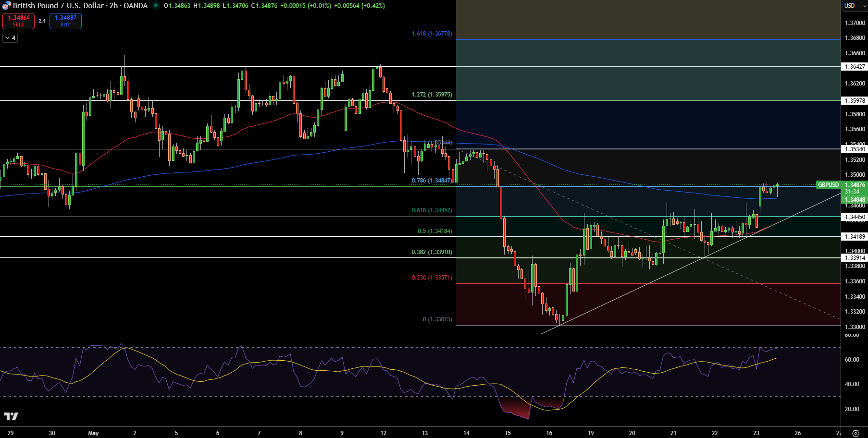The height and width of the screenshot is (438, 868).
Task: Click the 1.35340 price axis label
Action: point(855,149)
